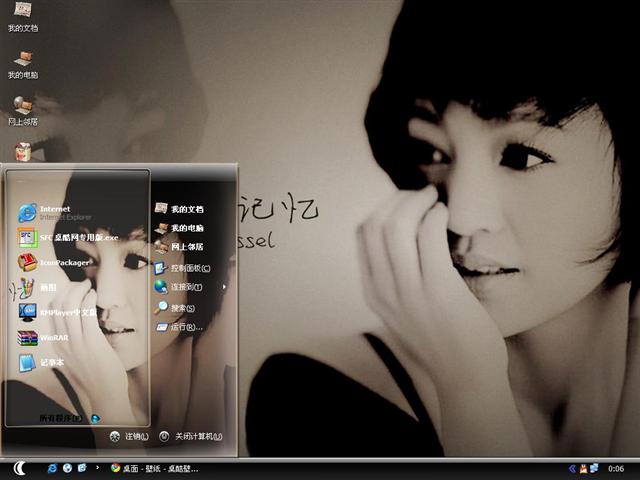
Task: Open WinRAR in the Start menu
Action: click(43, 338)
